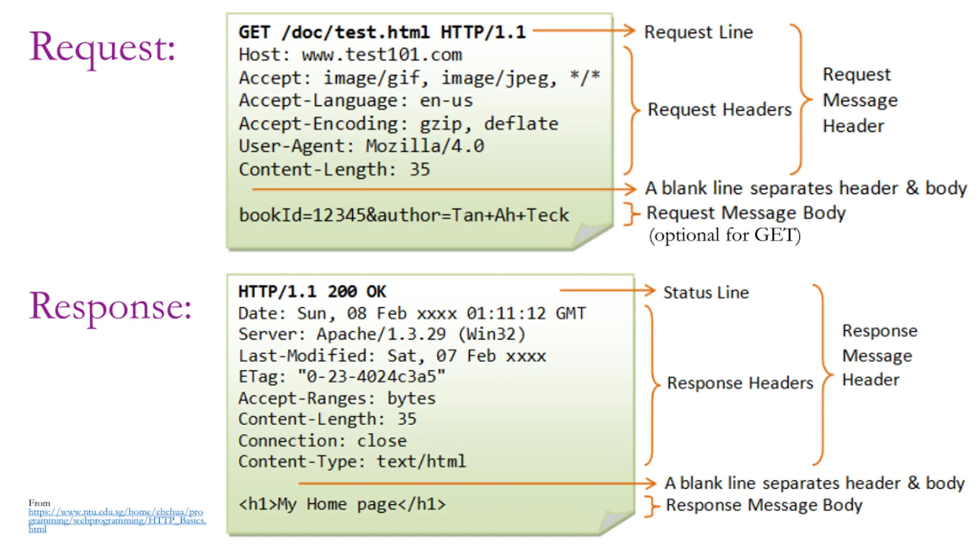This screenshot has height=551, width=980.
Task: Click the '(optional for GET)' note
Action: pos(724,235)
